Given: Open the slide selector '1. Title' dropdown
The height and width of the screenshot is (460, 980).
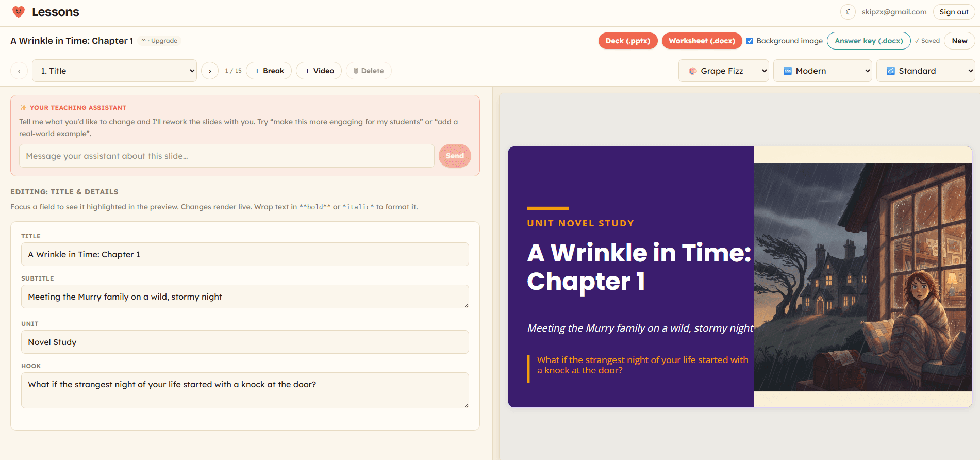Looking at the screenshot, I should 114,71.
